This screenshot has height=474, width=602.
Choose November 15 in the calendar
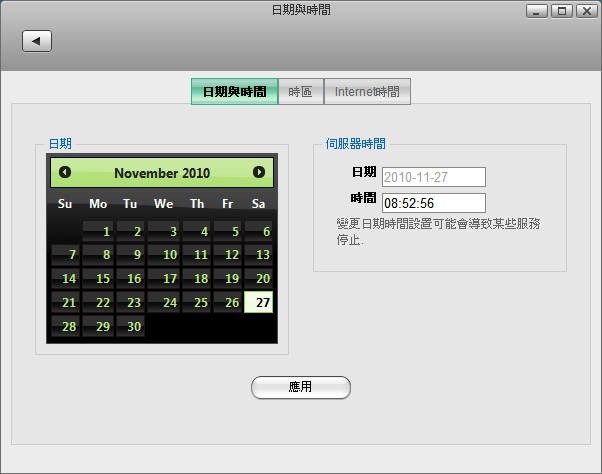[99, 278]
